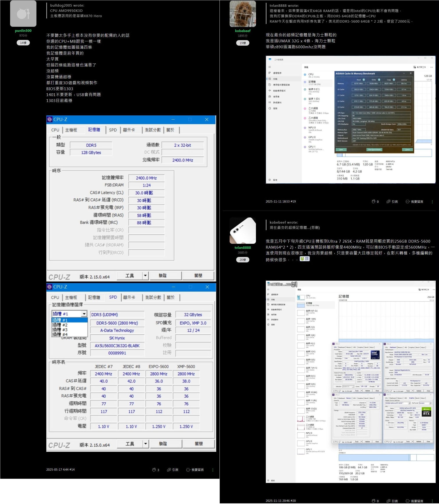Open more options menu on post #19
The height and width of the screenshot is (504, 439).
coord(432,202)
